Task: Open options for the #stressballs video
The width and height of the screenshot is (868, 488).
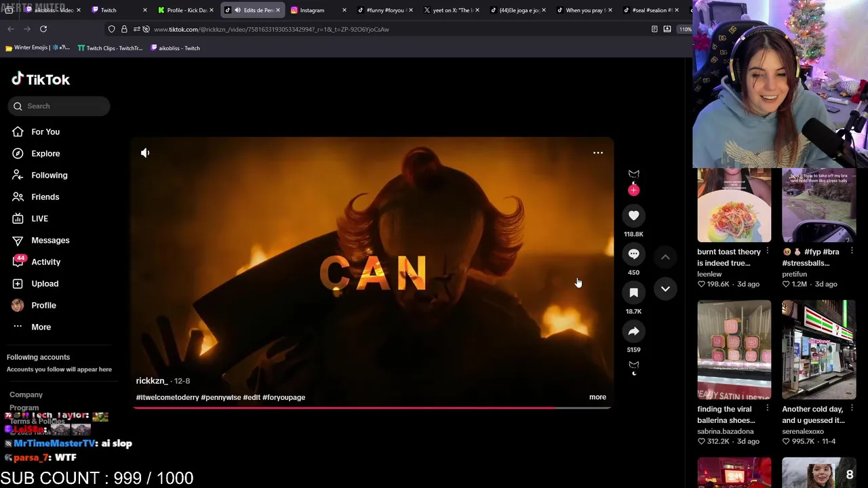Action: (x=852, y=251)
